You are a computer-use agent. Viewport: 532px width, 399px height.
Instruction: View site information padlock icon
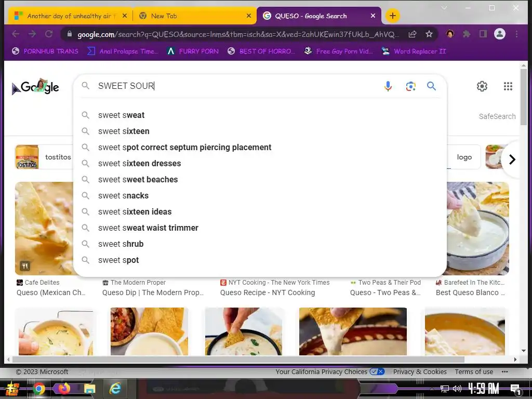click(x=70, y=34)
